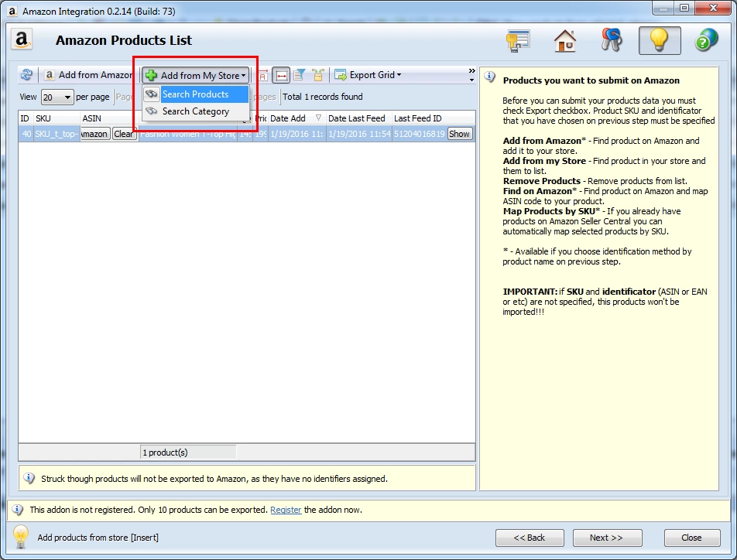Click the green plus icon
The width and height of the screenshot is (737, 560).
click(151, 75)
